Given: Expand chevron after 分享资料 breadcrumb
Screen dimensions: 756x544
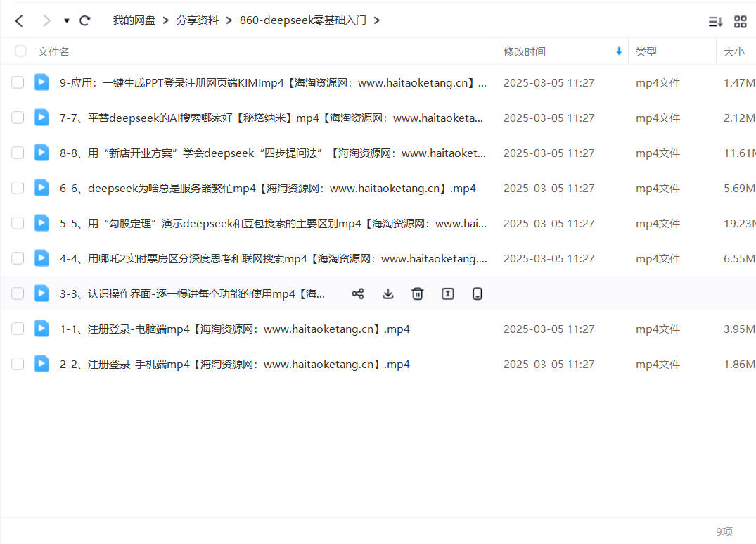Looking at the screenshot, I should click(x=229, y=20).
